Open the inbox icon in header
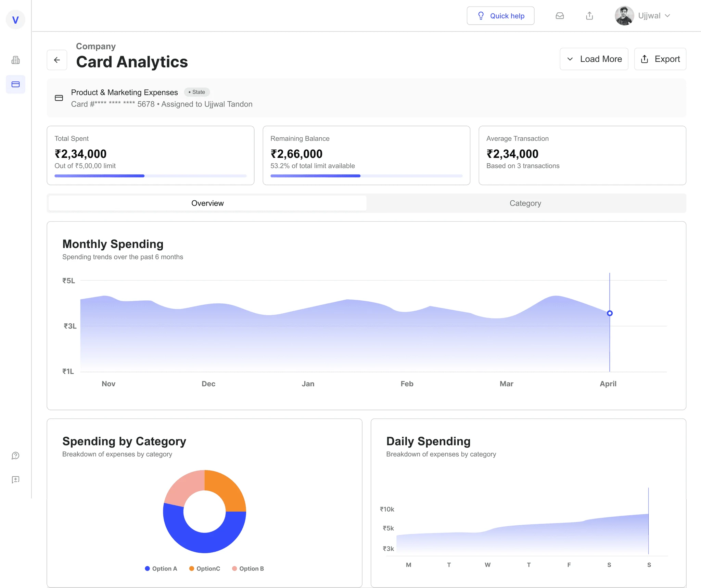Screen dimensions: 701x588 pos(560,16)
